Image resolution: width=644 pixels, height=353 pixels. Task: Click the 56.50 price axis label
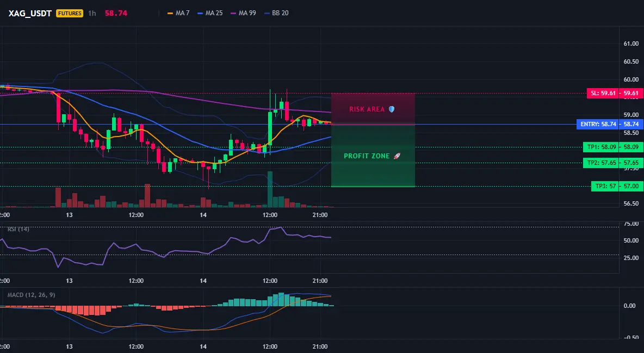pyautogui.click(x=631, y=203)
